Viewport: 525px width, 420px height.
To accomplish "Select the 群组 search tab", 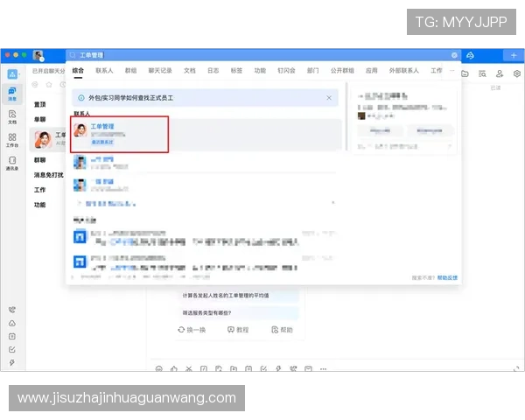I will [130, 70].
